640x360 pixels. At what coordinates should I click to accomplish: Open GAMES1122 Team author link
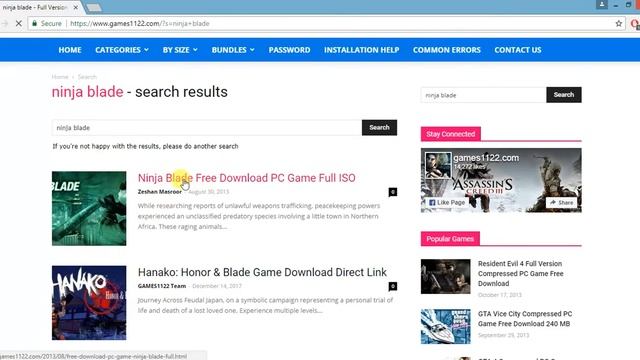point(162,286)
